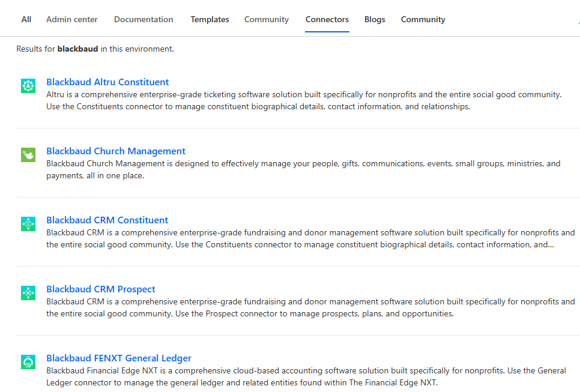Click the Blackbaud Altru Constituent connector icon
Screen dimensions: 580x392
[28, 86]
